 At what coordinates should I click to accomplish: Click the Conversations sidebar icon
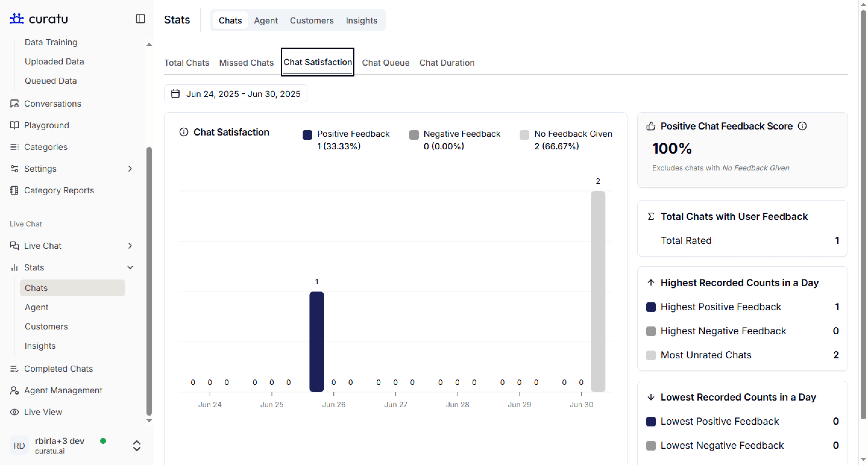pyautogui.click(x=14, y=103)
